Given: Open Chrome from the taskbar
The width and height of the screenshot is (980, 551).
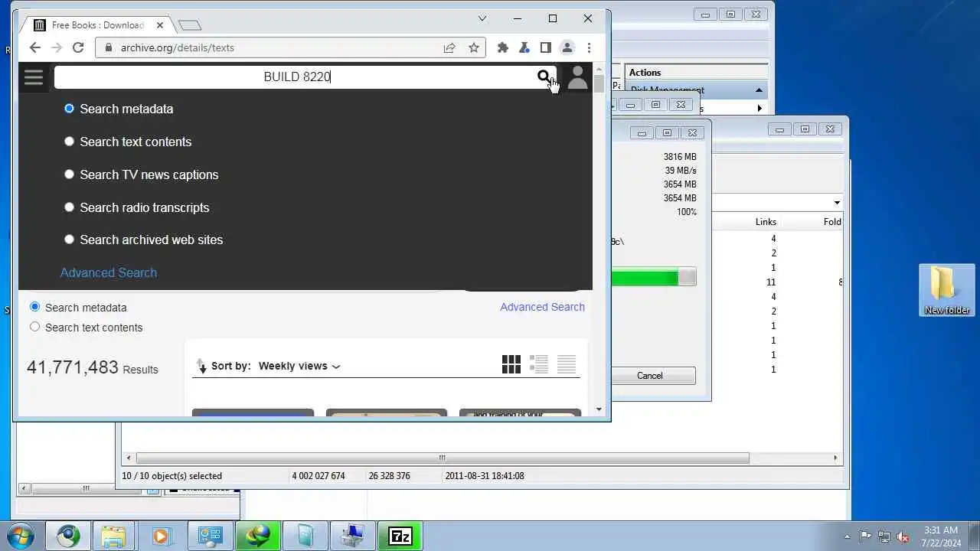Looking at the screenshot, I should [68, 536].
